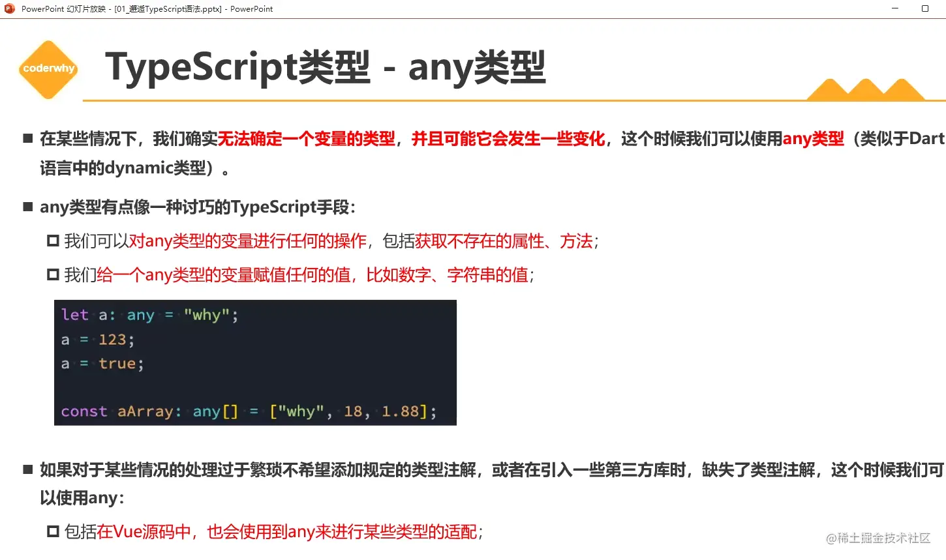
Task: Click code line 'a = 123;'
Action: (98, 340)
